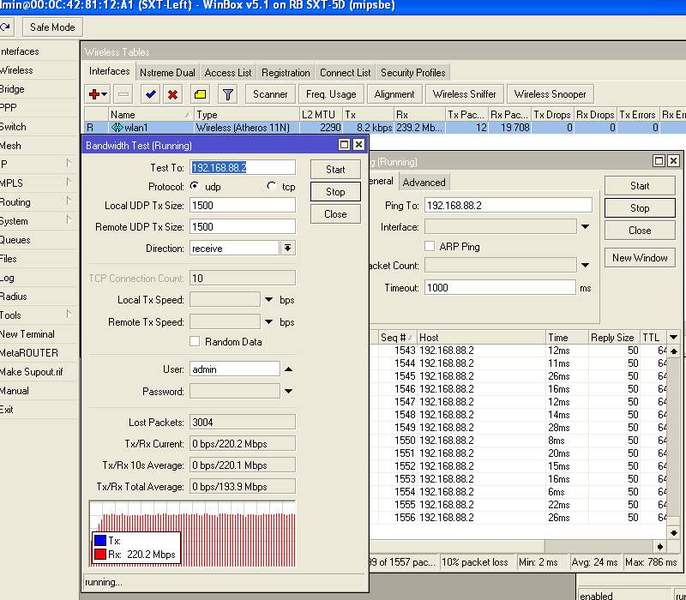The height and width of the screenshot is (600, 686).
Task: Click the ping table scroll down arrow
Action: 673,533
